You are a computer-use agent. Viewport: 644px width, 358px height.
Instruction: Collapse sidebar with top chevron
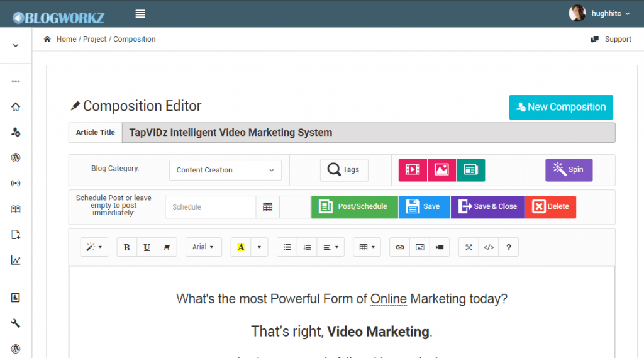[x=16, y=45]
